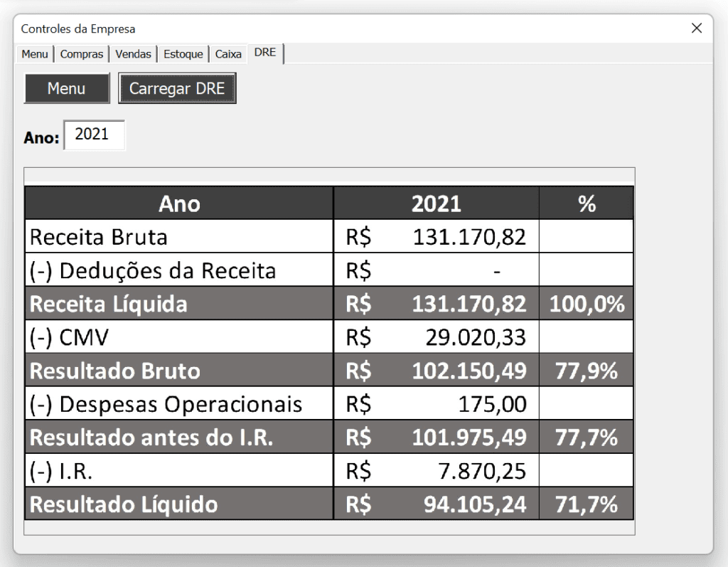Select the DRE tab
Image resolution: width=728 pixels, height=567 pixels.
[265, 53]
